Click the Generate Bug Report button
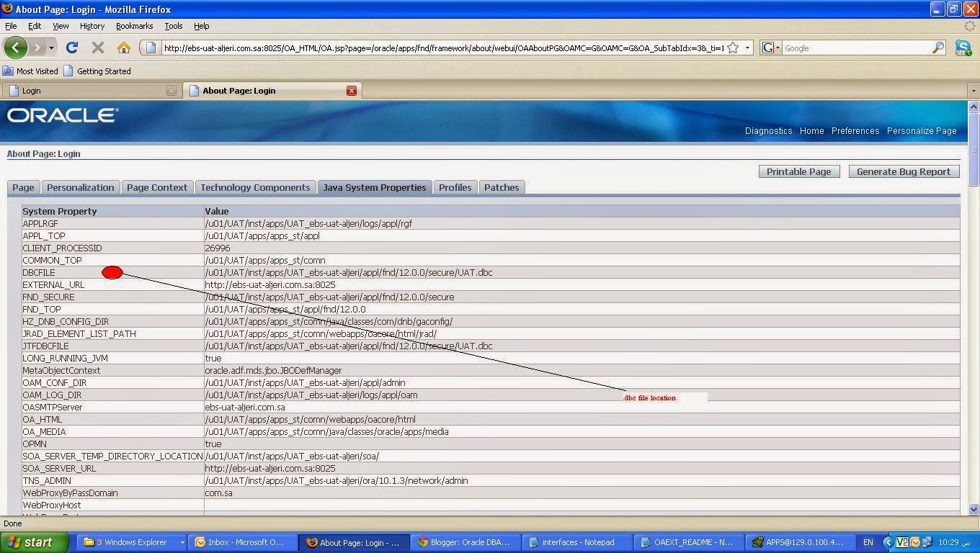The width and height of the screenshot is (980, 553). pyautogui.click(x=903, y=171)
